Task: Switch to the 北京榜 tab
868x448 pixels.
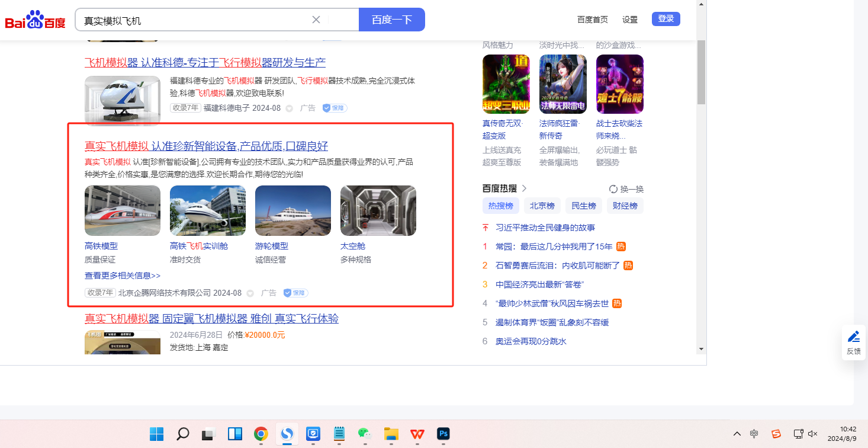Action: 542,206
